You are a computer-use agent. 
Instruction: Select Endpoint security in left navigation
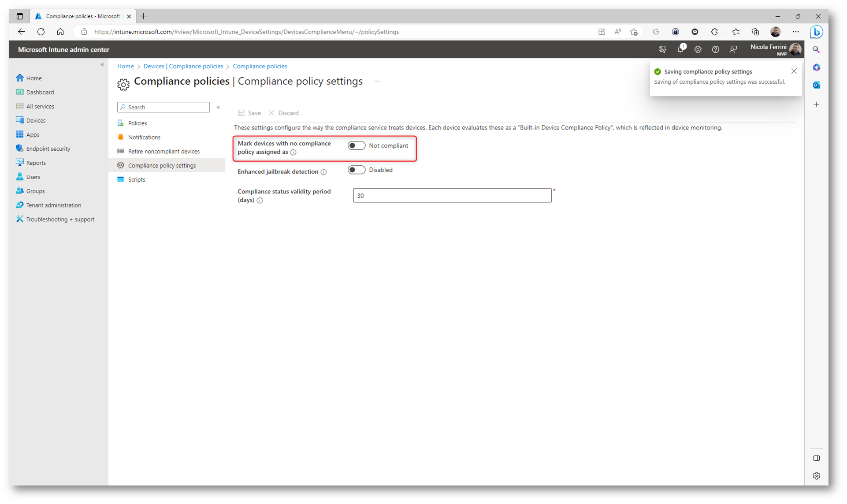(48, 149)
